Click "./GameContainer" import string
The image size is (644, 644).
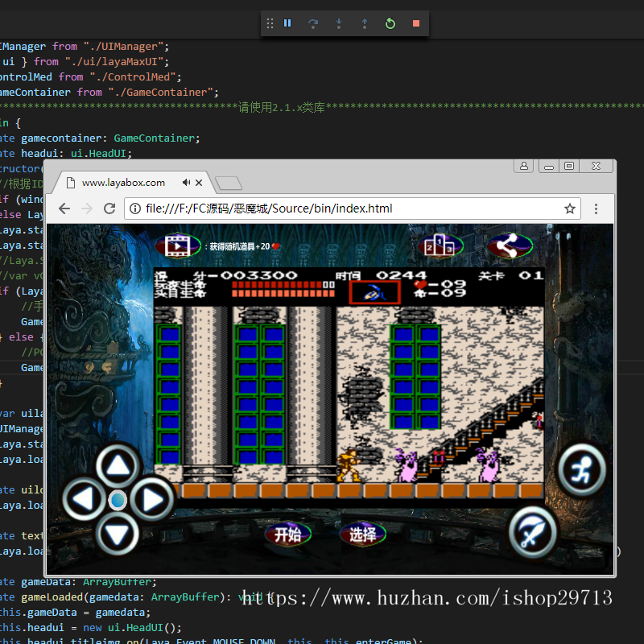pos(161,92)
